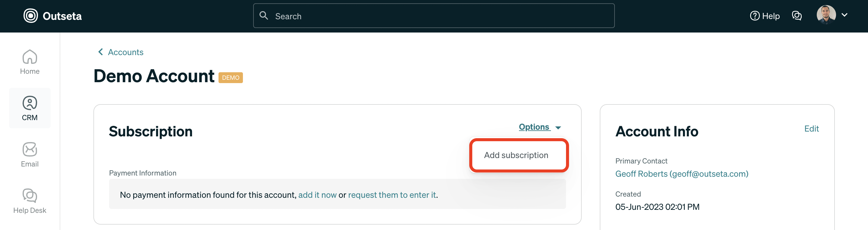Follow request them to enter it link

[392, 195]
